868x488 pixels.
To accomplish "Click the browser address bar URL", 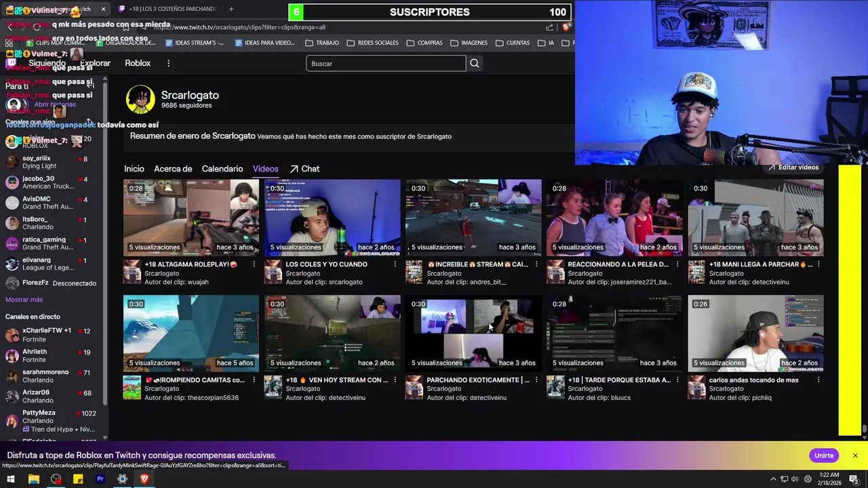I will coord(239,27).
